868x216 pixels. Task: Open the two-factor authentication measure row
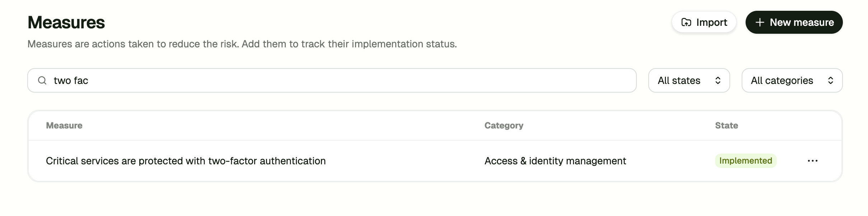186,161
